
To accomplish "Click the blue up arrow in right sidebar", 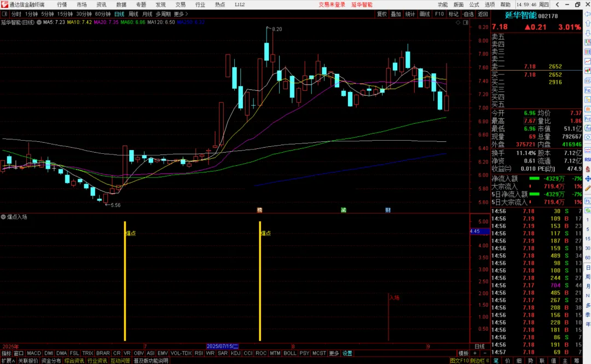I will tap(588, 24).
